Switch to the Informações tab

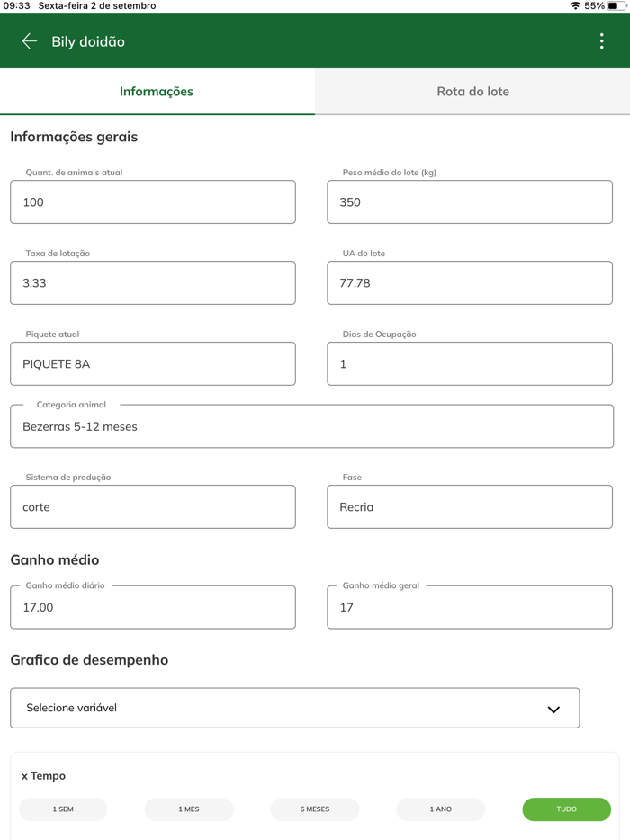coord(157,92)
